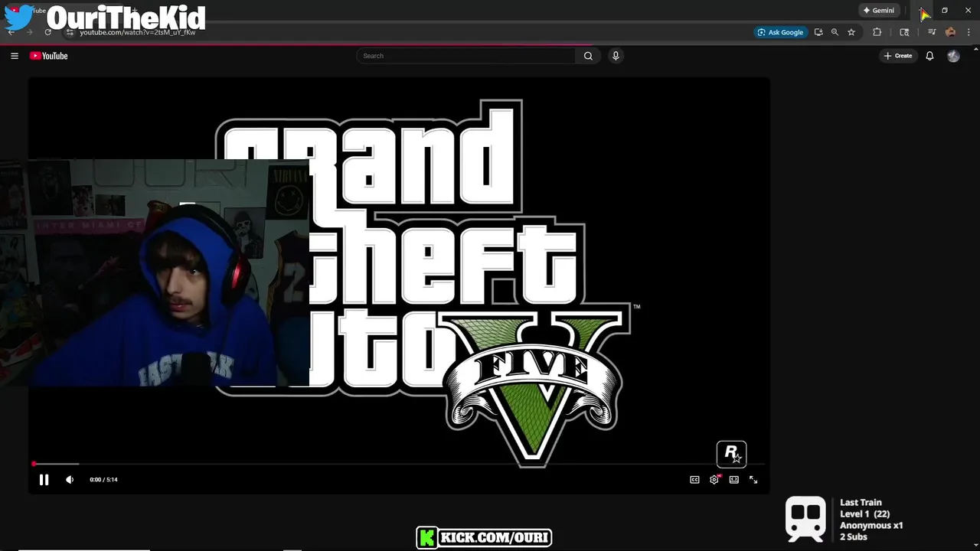Click the install app icon in address bar
This screenshot has width=980, height=551.
(x=818, y=32)
